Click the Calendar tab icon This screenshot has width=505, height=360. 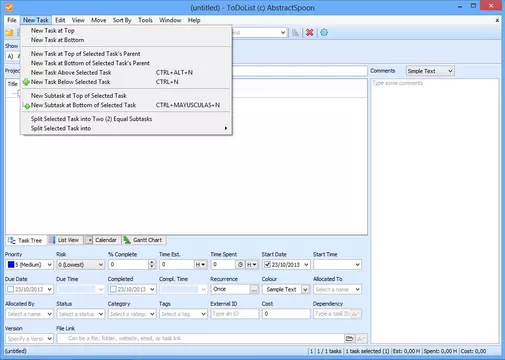89,240
